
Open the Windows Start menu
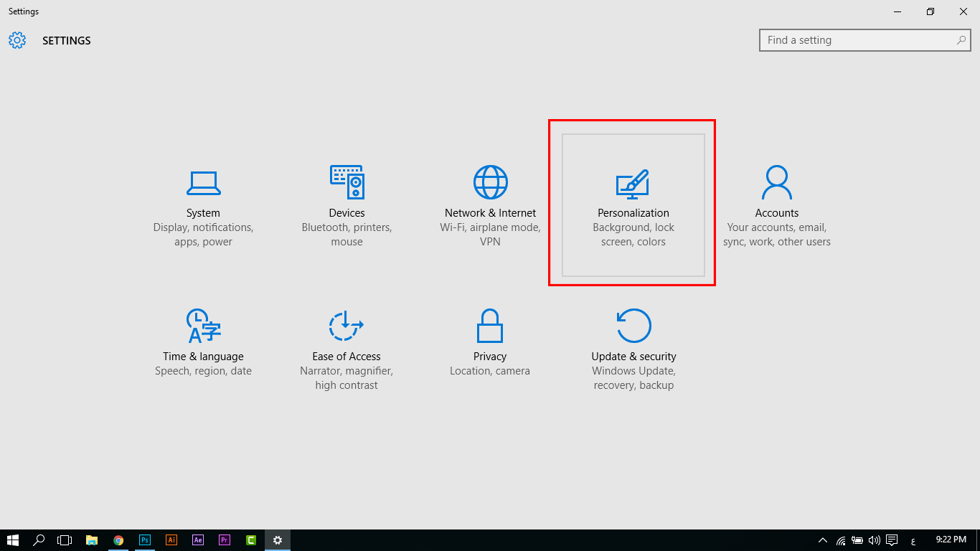[13, 540]
